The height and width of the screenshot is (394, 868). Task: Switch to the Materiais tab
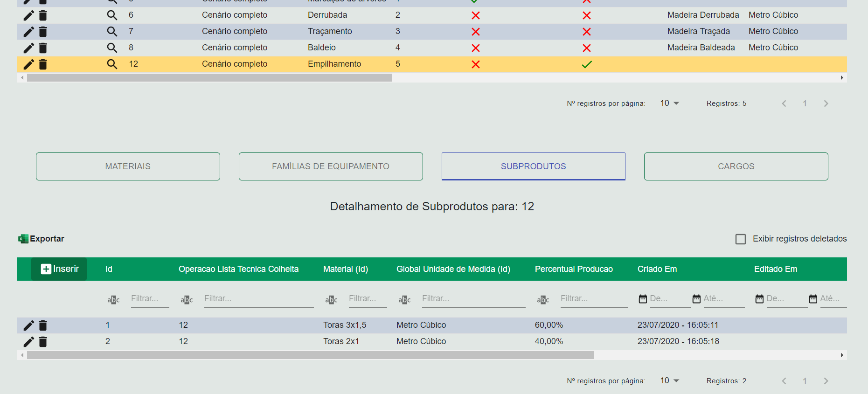pyautogui.click(x=128, y=166)
